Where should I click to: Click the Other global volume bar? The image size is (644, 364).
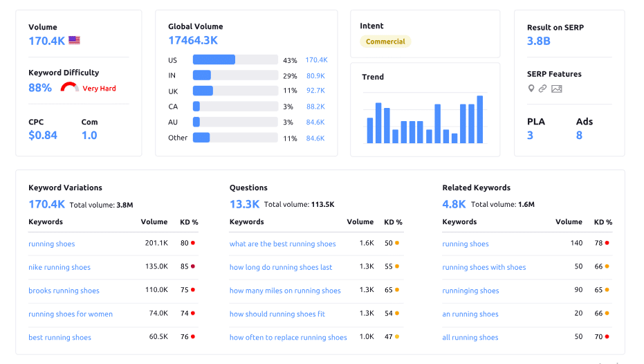coord(235,137)
